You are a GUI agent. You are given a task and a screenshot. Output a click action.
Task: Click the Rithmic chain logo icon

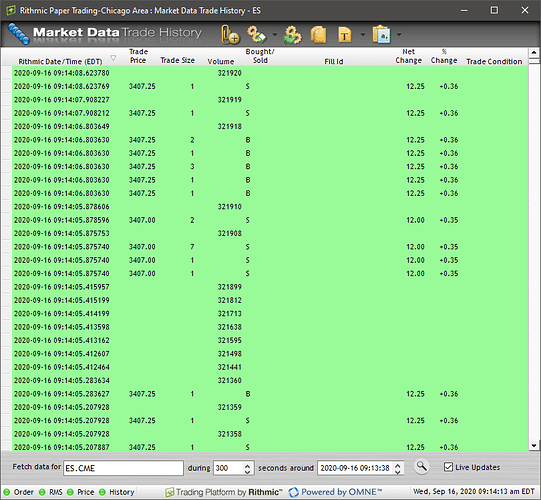pyautogui.click(x=19, y=34)
